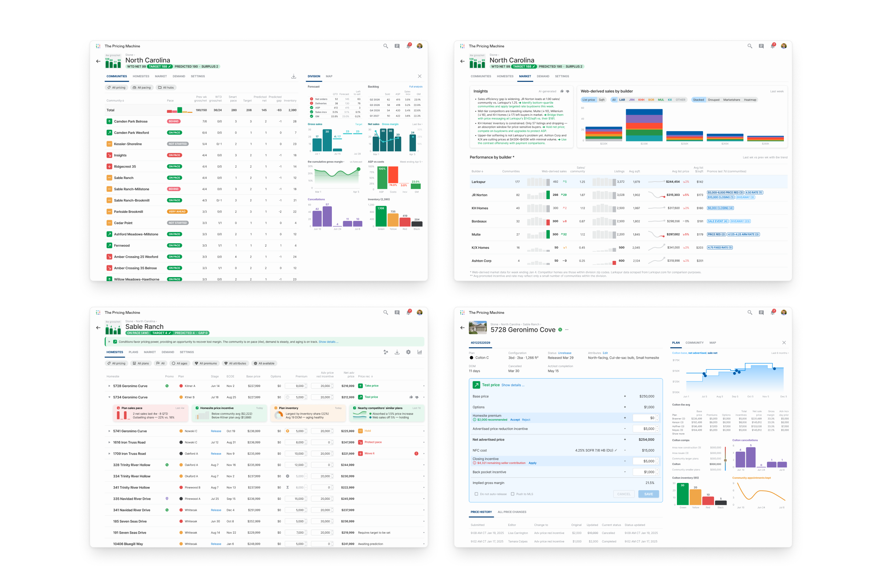The image size is (882, 588).
Task: Switch builder chart to Grouped view
Action: pyautogui.click(x=714, y=100)
